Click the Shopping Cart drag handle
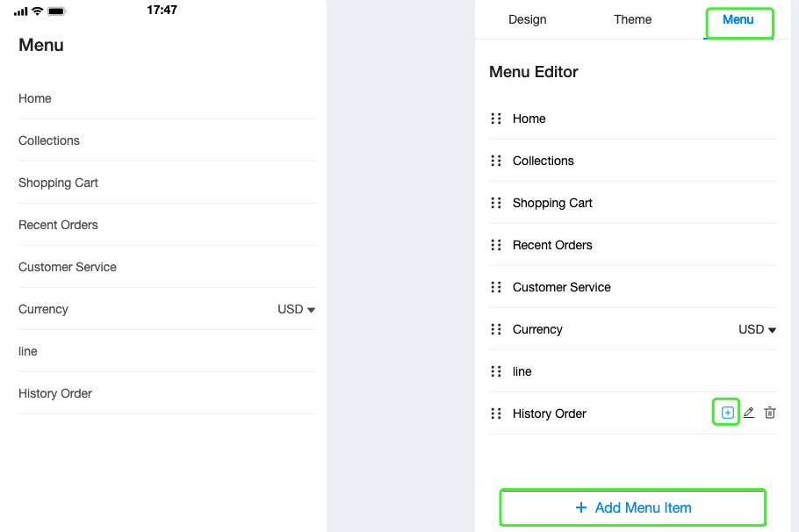This screenshot has height=532, width=799. [496, 203]
